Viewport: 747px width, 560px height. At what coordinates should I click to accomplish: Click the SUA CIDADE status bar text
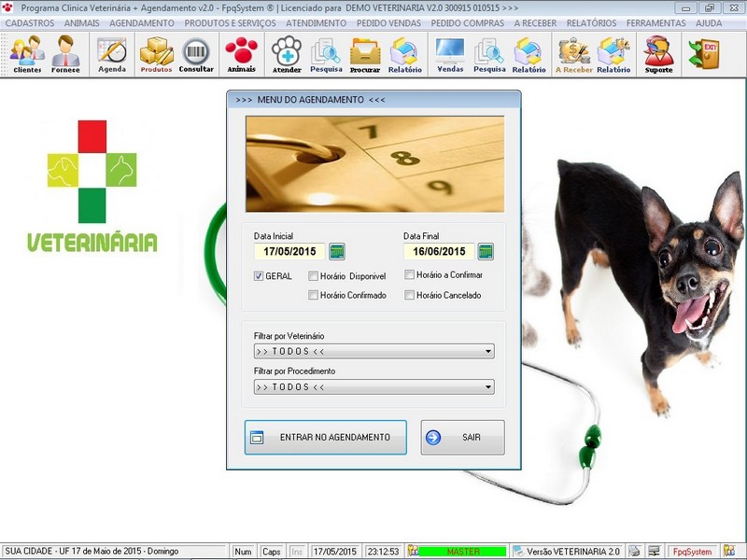(92, 551)
